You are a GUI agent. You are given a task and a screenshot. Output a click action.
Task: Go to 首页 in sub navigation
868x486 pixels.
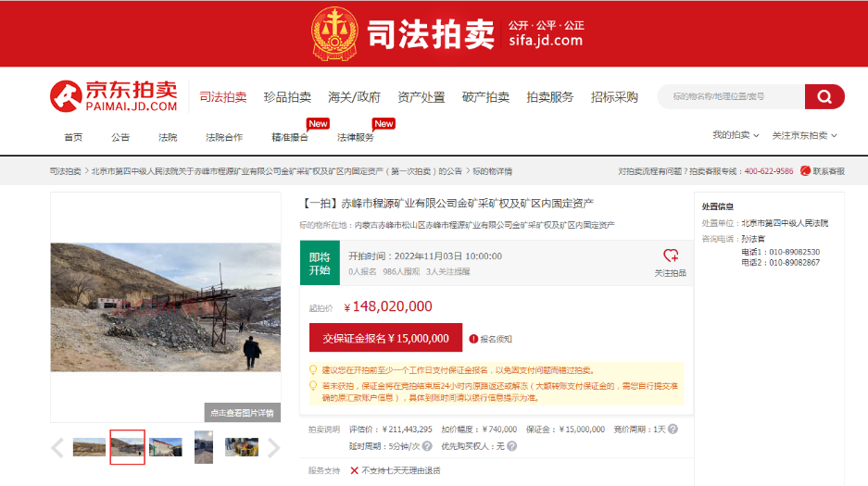pyautogui.click(x=73, y=137)
